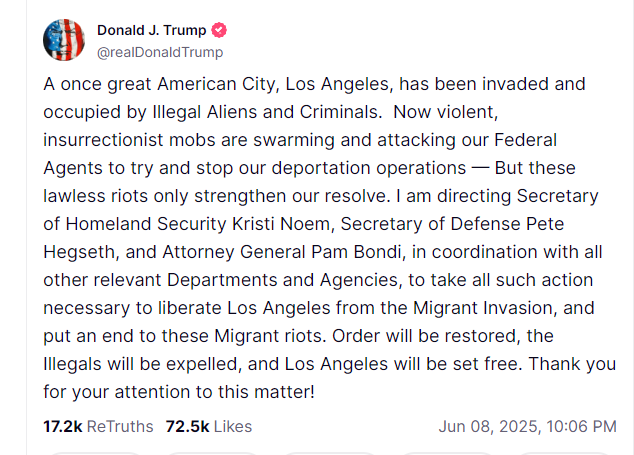The width and height of the screenshot is (634, 455).
Task: Click the action button under Likes count
Action: [x=213, y=453]
